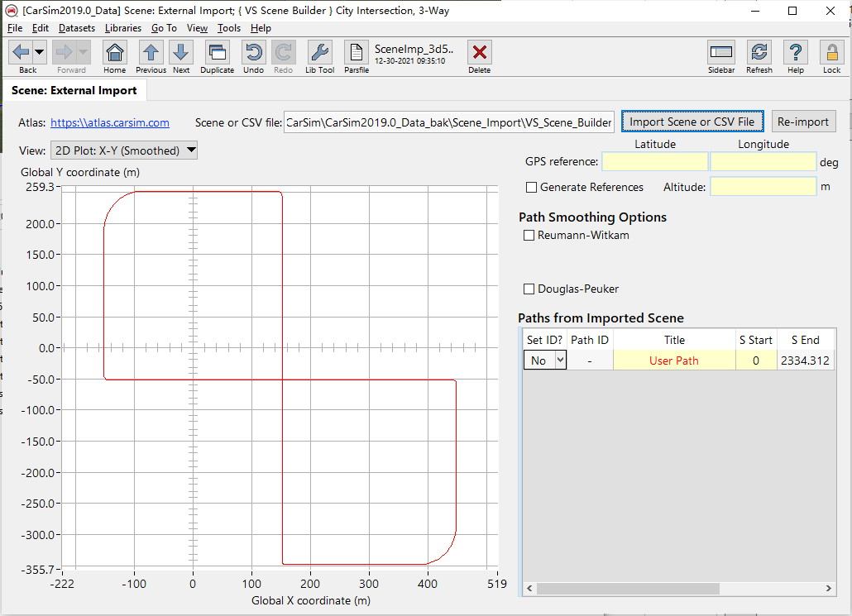Click the Redo icon
Screen dimensions: 852x616
pos(283,53)
